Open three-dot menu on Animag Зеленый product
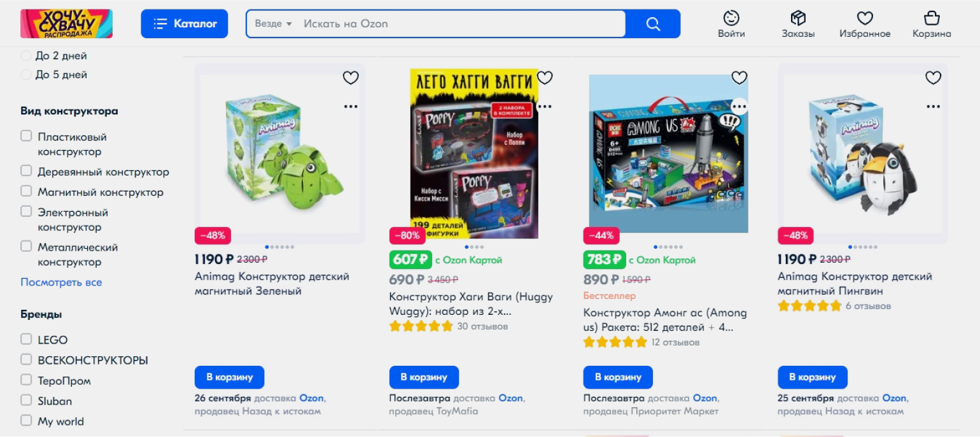The image size is (980, 437). click(x=351, y=106)
